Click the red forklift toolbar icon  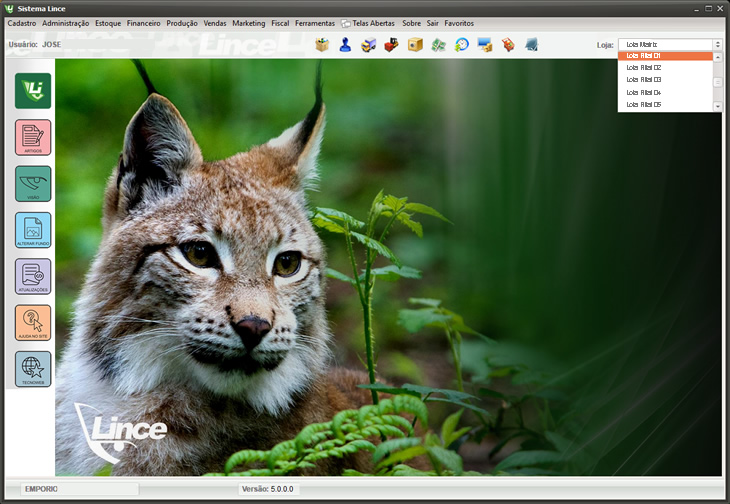pos(392,45)
